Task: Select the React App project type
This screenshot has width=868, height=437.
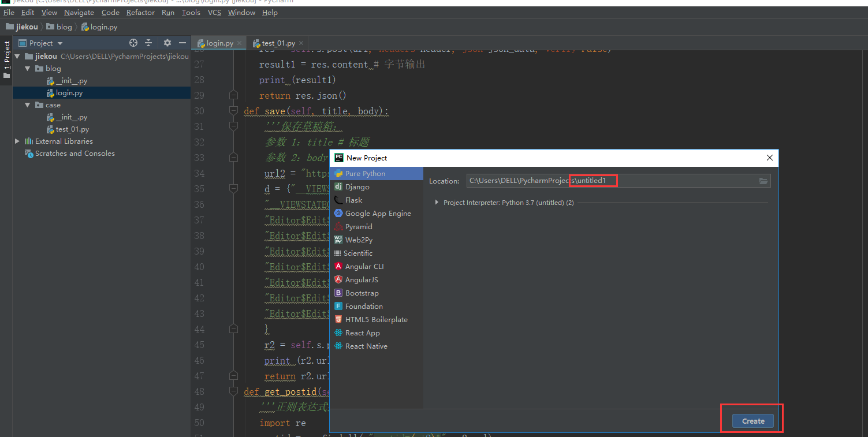Action: tap(376, 333)
